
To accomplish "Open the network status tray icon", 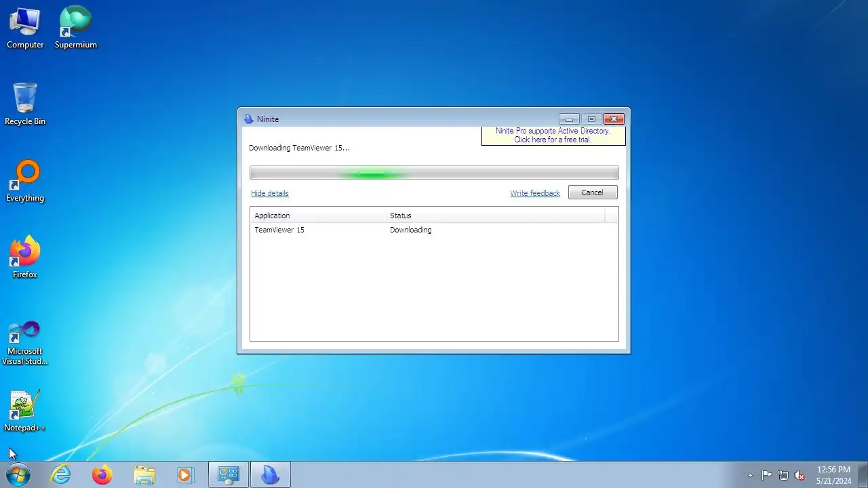I will (783, 475).
